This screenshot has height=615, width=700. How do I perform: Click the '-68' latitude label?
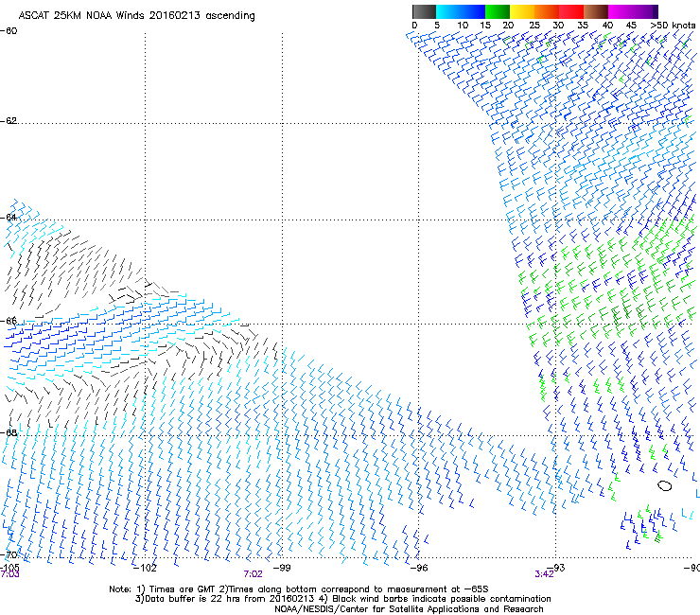(x=9, y=432)
